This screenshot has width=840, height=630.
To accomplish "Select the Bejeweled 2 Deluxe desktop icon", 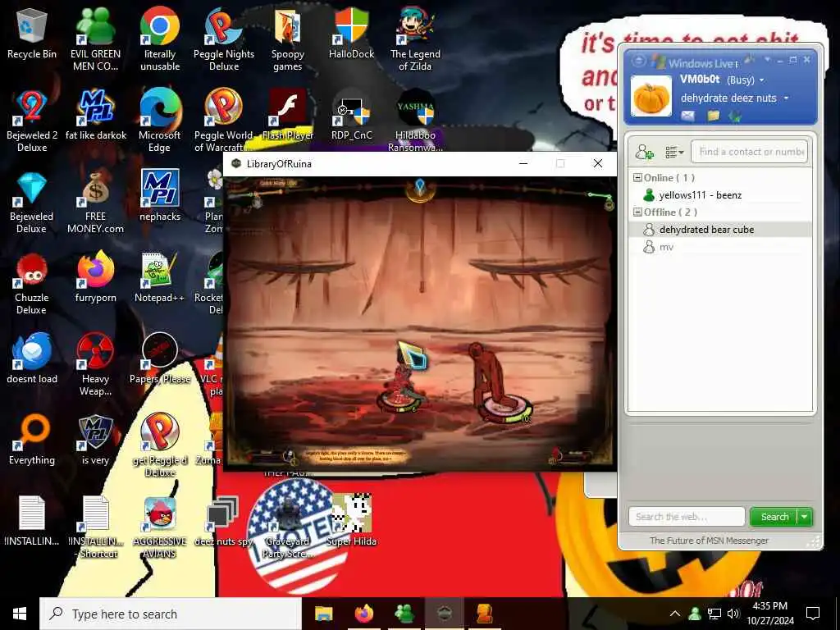I will click(32, 121).
